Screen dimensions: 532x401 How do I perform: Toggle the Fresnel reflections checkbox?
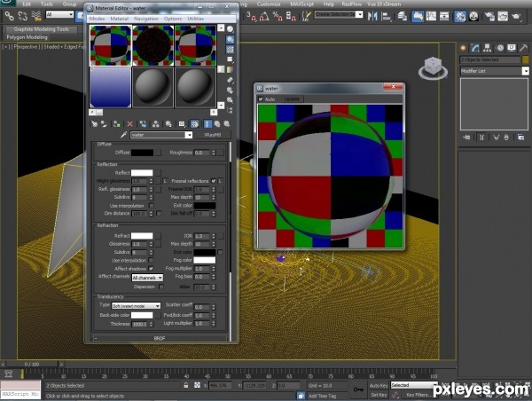coord(214,181)
